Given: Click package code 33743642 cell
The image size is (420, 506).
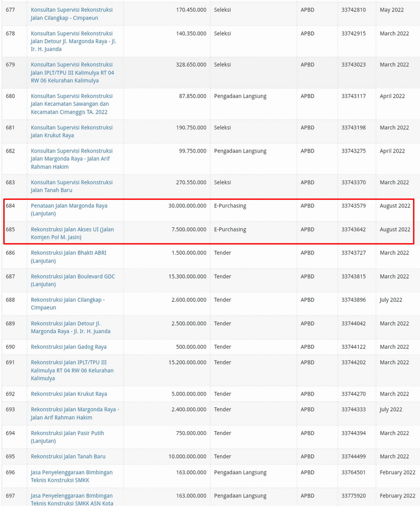Looking at the screenshot, I should click(353, 230).
